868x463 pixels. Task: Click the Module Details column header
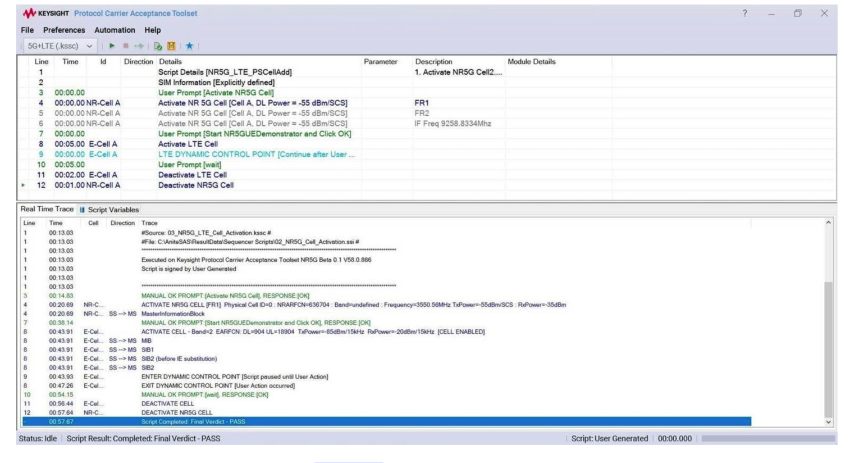point(531,62)
